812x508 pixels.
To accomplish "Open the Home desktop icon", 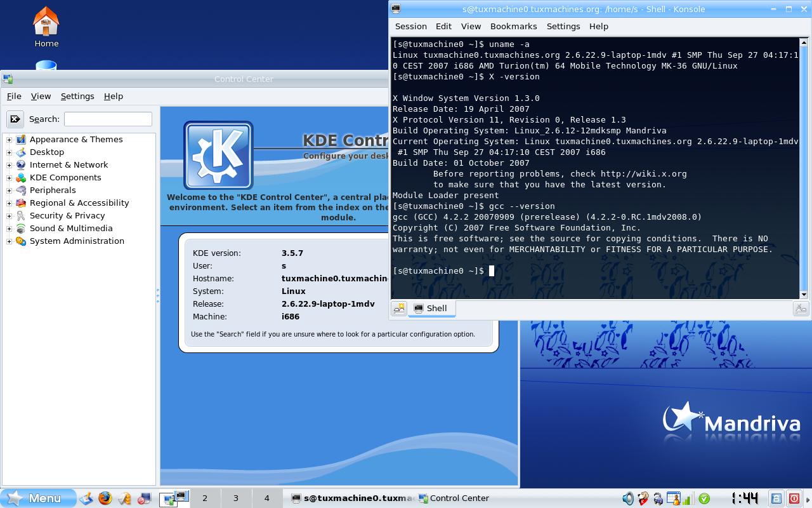I will (x=46, y=27).
